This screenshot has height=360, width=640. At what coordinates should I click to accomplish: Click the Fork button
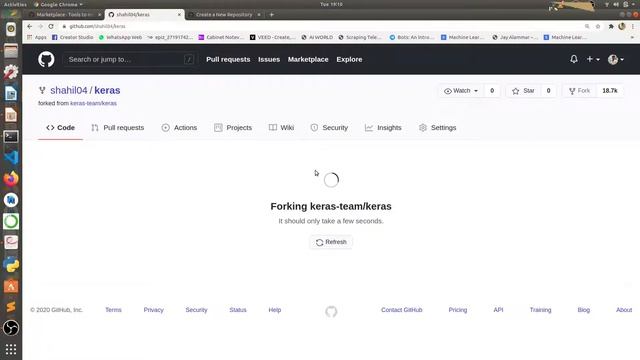579,91
